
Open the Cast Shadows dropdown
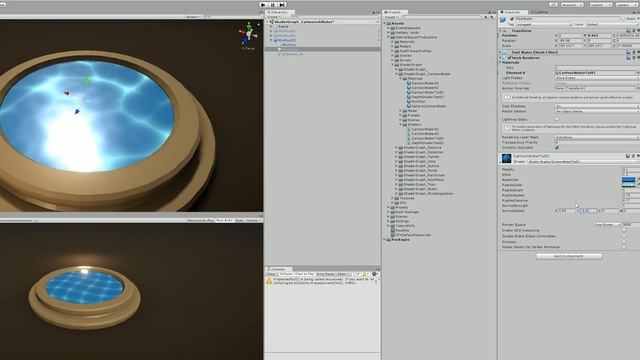point(597,106)
